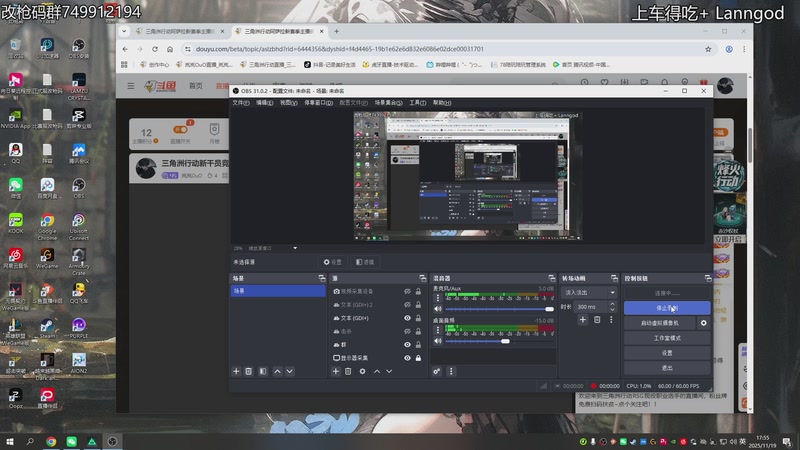Adjust the 麦克风/Aux volume slider

(499, 309)
